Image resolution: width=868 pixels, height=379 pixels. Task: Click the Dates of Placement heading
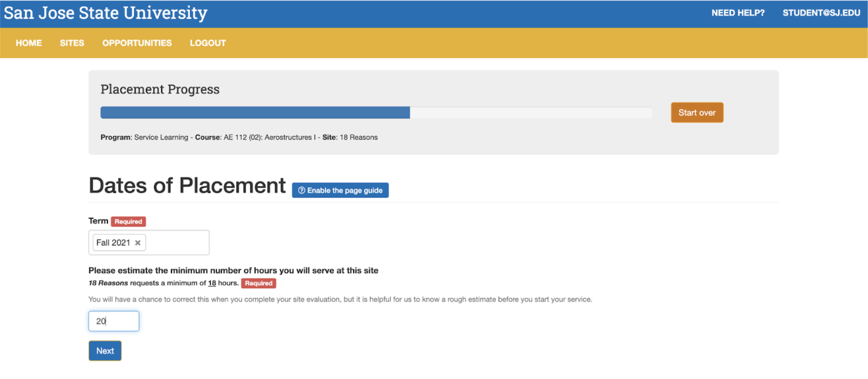coord(187,185)
